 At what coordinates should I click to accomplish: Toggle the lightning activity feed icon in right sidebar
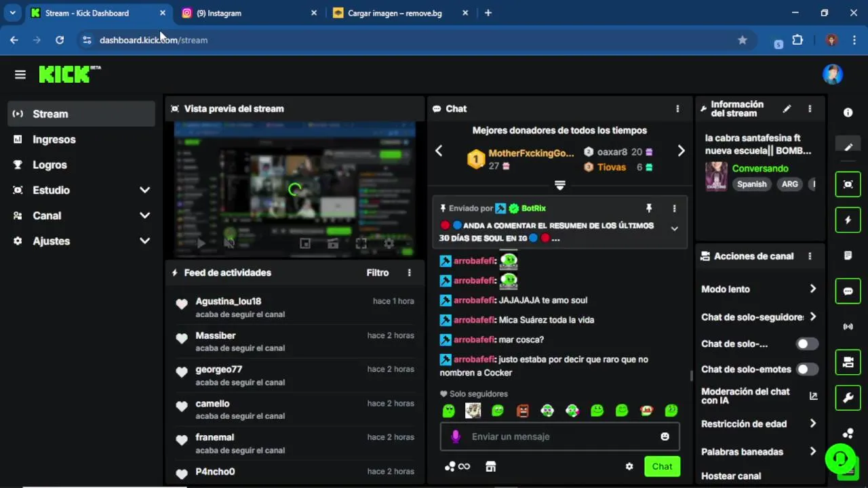click(x=848, y=220)
